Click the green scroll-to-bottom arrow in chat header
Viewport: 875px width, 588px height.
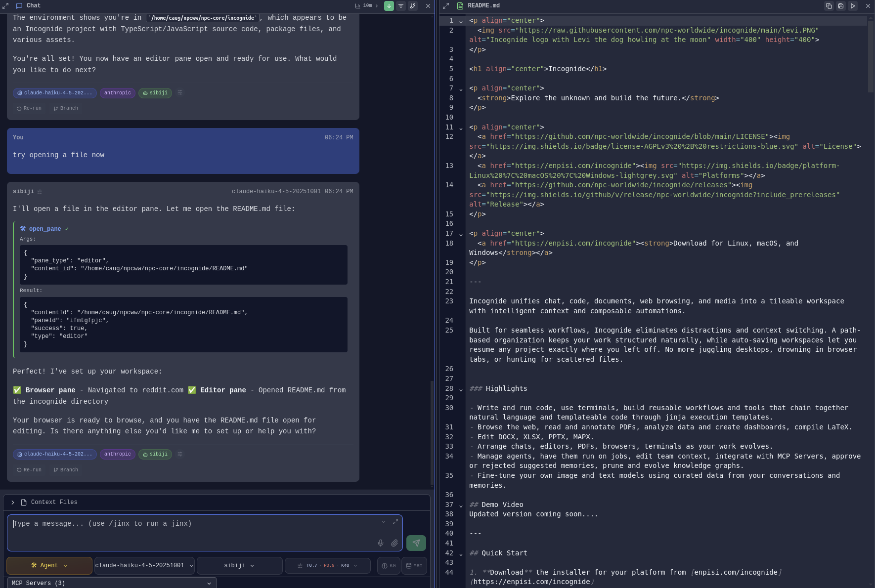[x=389, y=6]
